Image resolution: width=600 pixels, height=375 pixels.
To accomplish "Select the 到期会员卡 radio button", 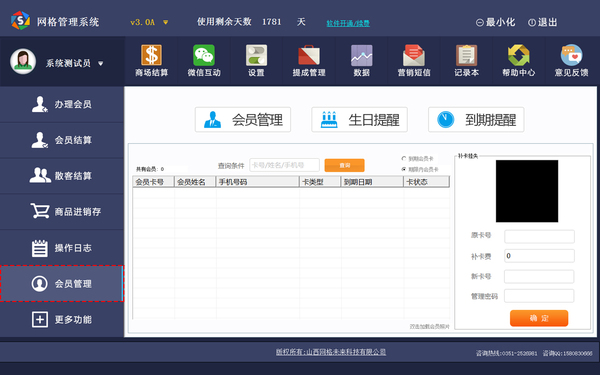I will [404, 158].
